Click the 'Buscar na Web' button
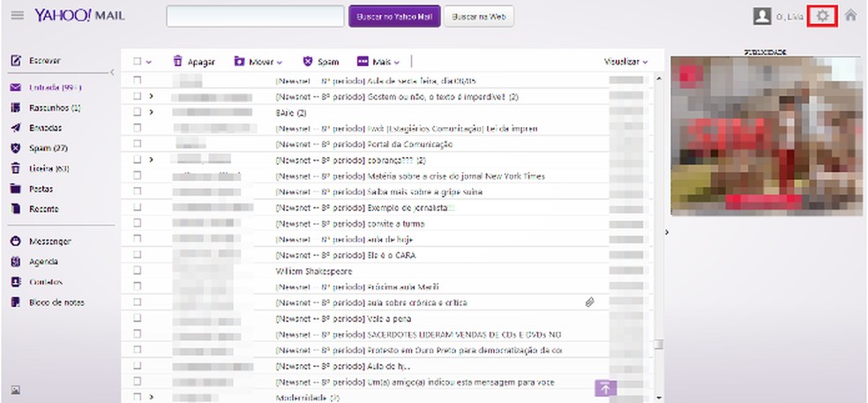The width and height of the screenshot is (868, 403). 479,17
